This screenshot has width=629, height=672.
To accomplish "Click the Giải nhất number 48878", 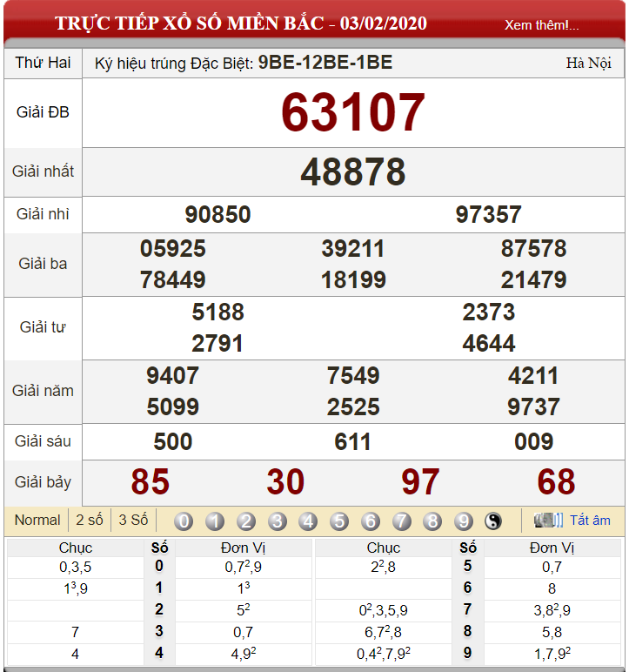I will point(353,171).
